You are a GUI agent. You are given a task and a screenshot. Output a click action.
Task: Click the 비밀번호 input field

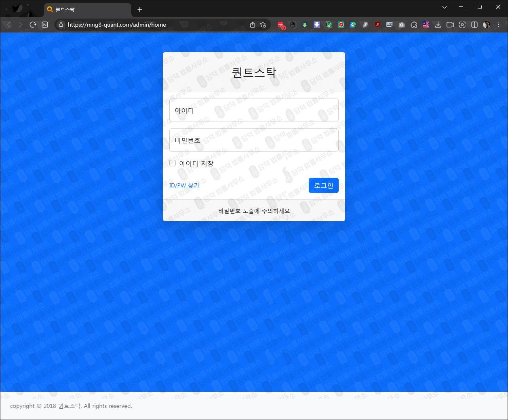tap(254, 140)
